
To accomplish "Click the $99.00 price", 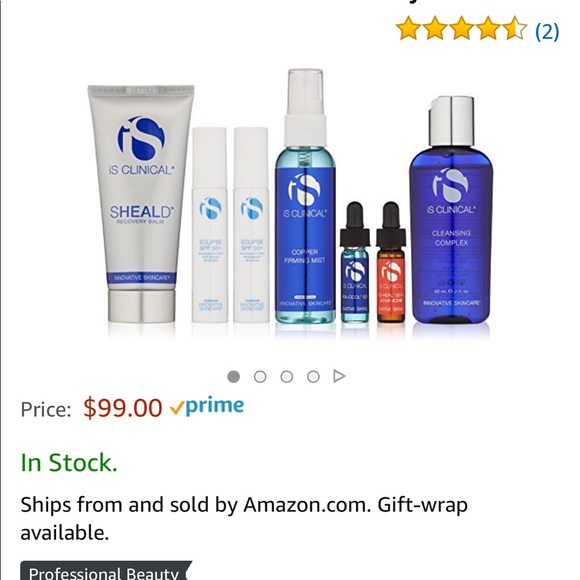I will (123, 408).
